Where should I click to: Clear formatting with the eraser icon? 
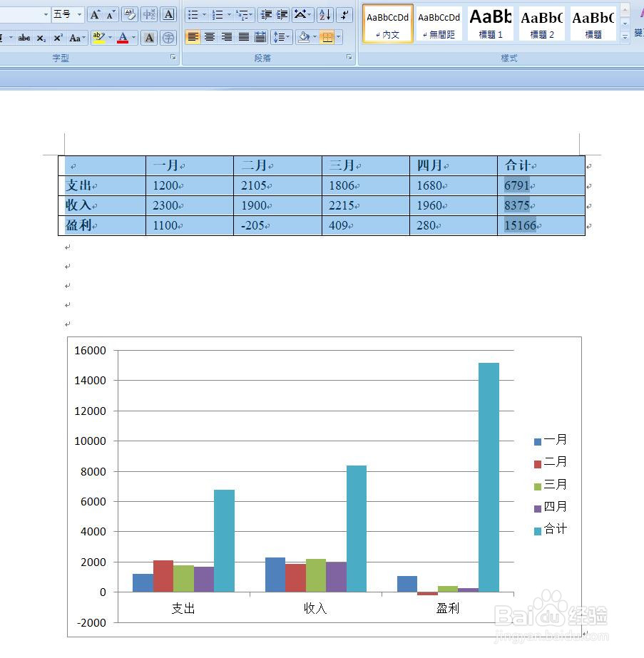coord(130,15)
